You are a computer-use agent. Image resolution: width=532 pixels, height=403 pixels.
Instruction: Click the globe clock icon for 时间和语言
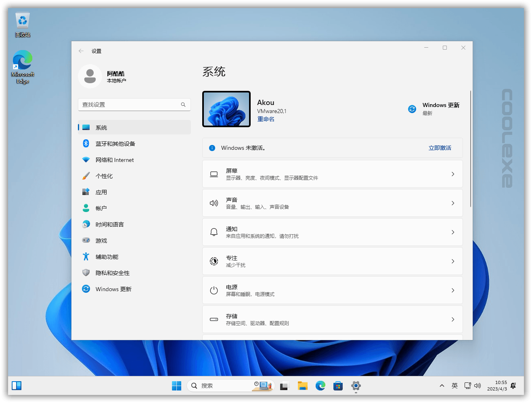point(86,224)
